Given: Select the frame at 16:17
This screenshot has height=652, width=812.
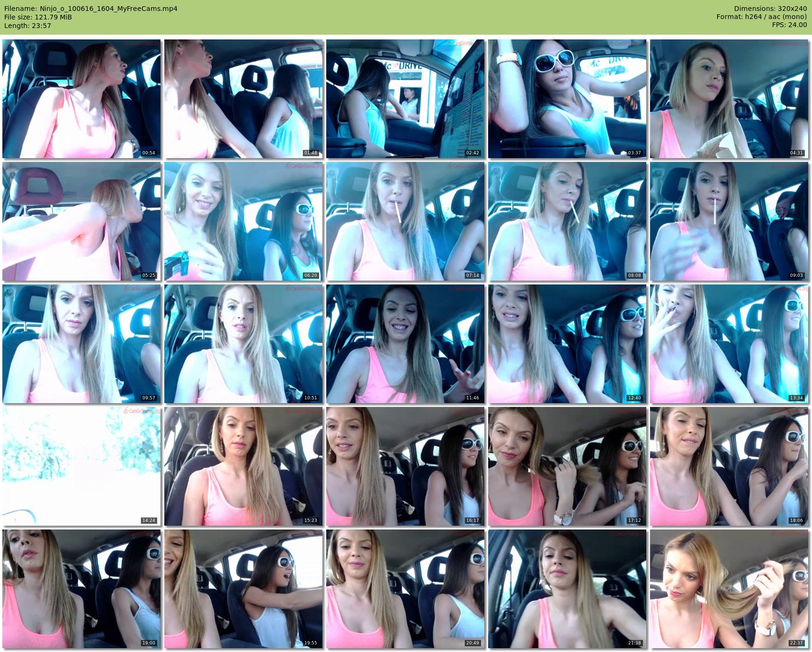Looking at the screenshot, I should tap(405, 466).
